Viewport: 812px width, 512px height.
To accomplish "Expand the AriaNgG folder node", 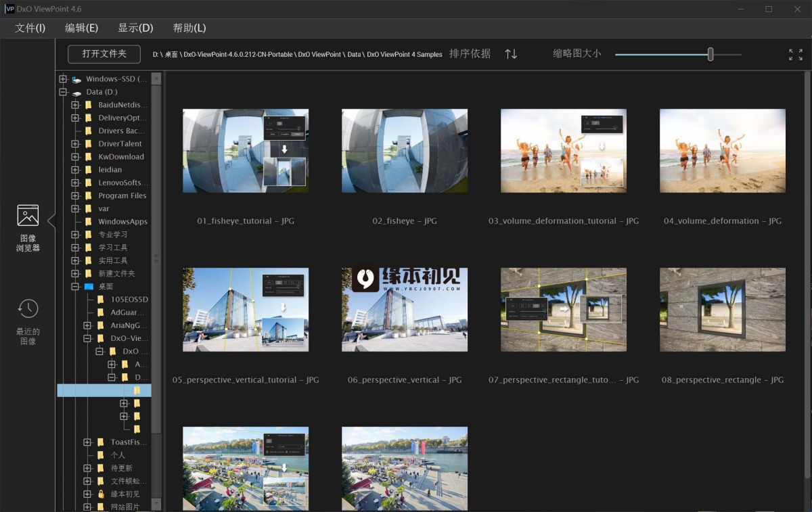I will (x=87, y=325).
